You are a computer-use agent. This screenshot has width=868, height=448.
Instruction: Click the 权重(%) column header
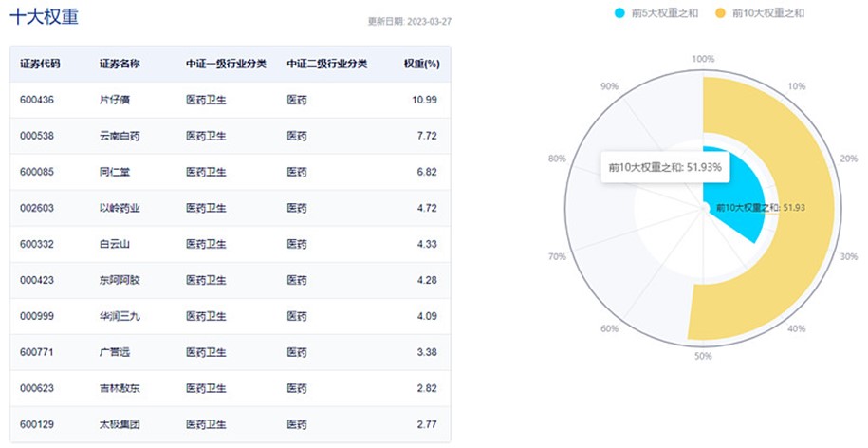(x=422, y=64)
